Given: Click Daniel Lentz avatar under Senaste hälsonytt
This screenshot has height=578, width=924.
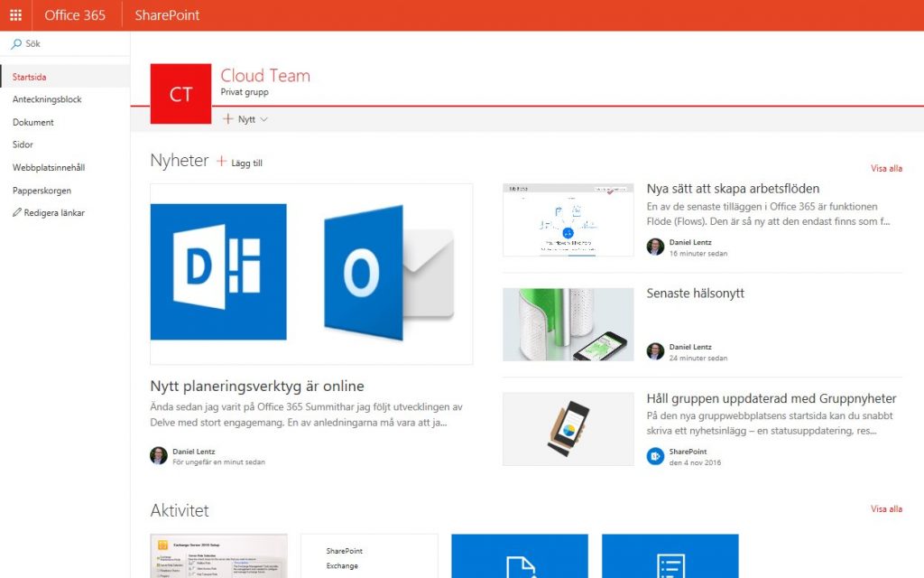Looking at the screenshot, I should tap(655, 351).
